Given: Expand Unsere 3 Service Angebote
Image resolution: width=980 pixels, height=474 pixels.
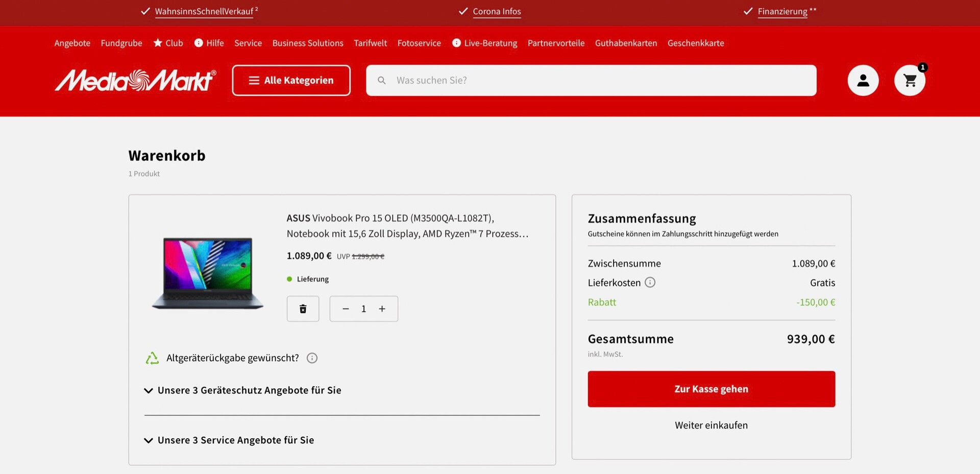Looking at the screenshot, I should 229,440.
